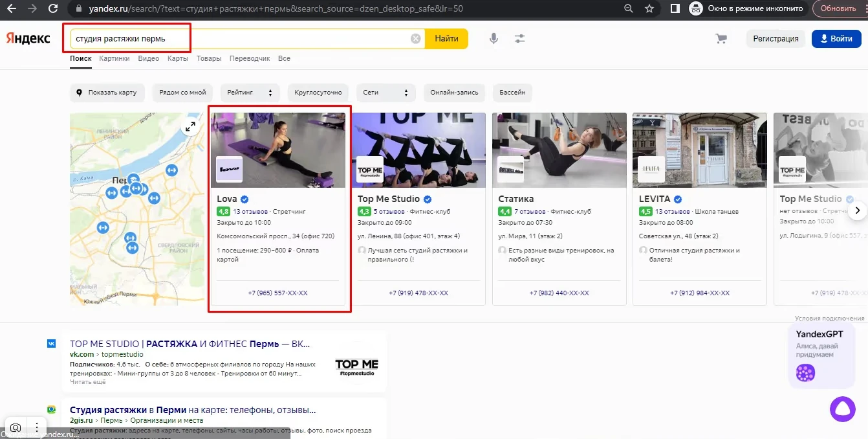
Task: Click Lova 13 отзывов reviews link
Action: (x=251, y=211)
